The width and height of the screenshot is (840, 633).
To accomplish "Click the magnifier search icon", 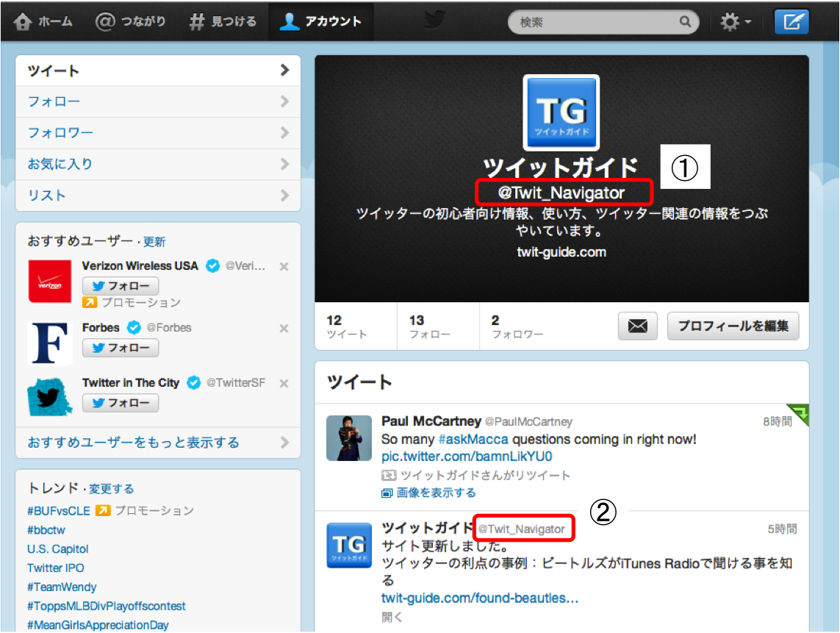I will coord(685,21).
